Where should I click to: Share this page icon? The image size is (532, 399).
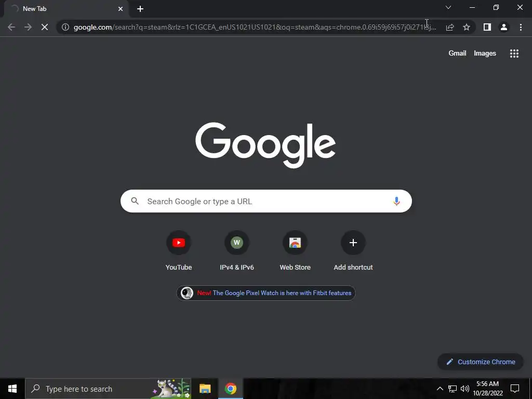pos(450,27)
